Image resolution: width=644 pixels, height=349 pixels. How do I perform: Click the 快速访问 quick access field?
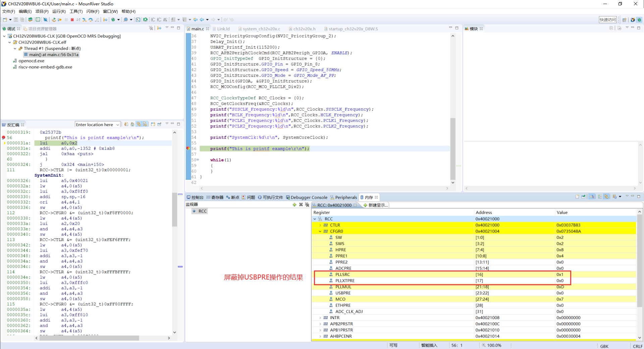(x=608, y=20)
